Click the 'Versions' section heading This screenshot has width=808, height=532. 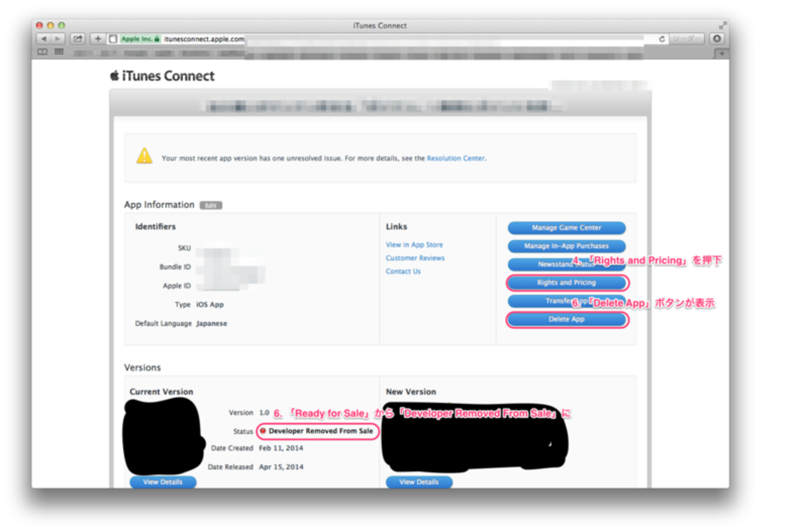(x=142, y=367)
